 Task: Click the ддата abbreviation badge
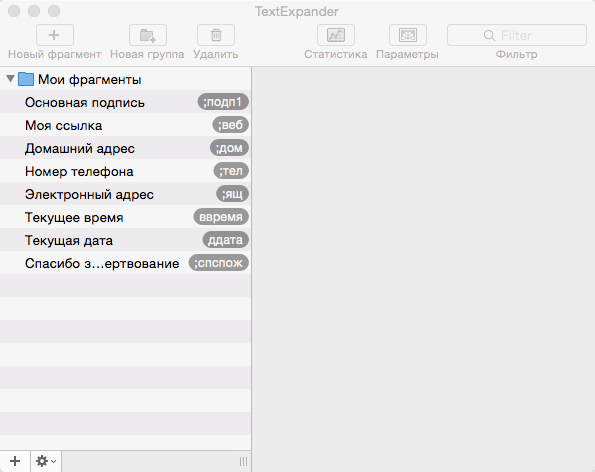click(225, 240)
